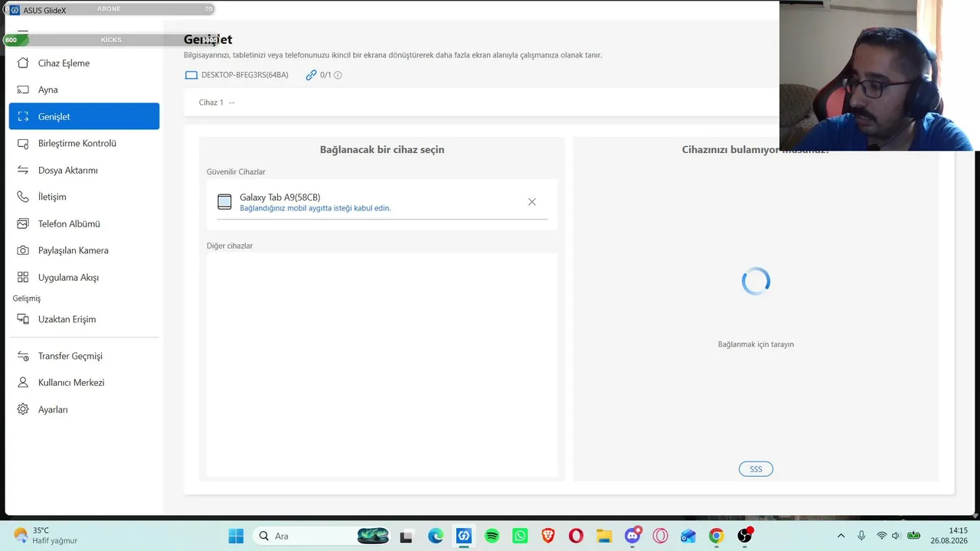Click the volume speaker icon in the tray

tap(897, 536)
